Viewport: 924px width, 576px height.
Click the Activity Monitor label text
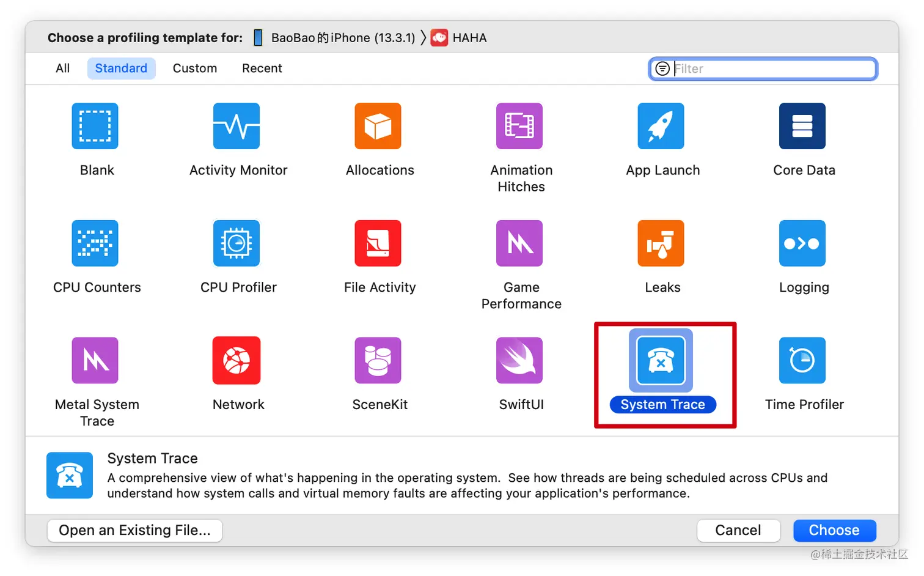238,170
